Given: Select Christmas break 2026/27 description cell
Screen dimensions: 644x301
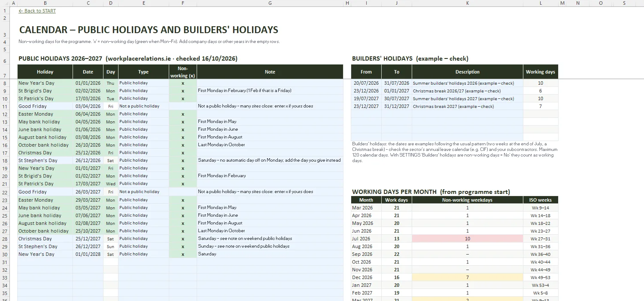Looking at the screenshot, I should [468, 91].
